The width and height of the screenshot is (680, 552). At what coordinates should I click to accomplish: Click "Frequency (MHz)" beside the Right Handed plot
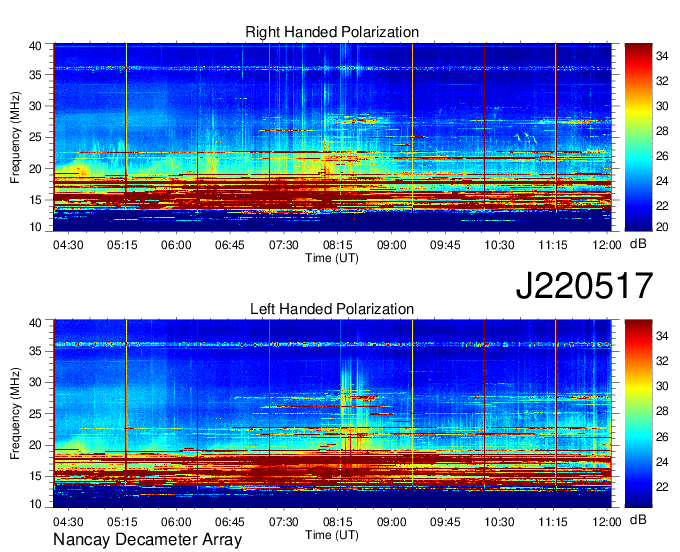point(15,137)
